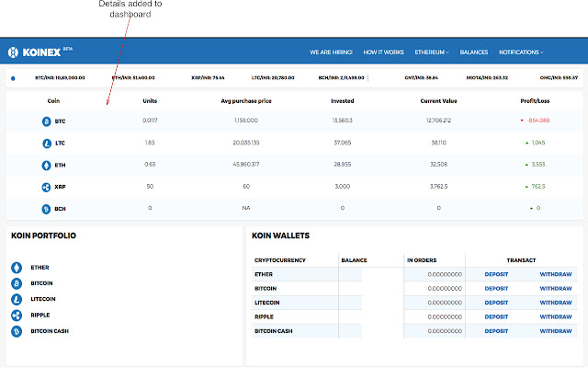This screenshot has height=368, width=588.
Task: Click the blue ticker status dot
Action: 13,78
